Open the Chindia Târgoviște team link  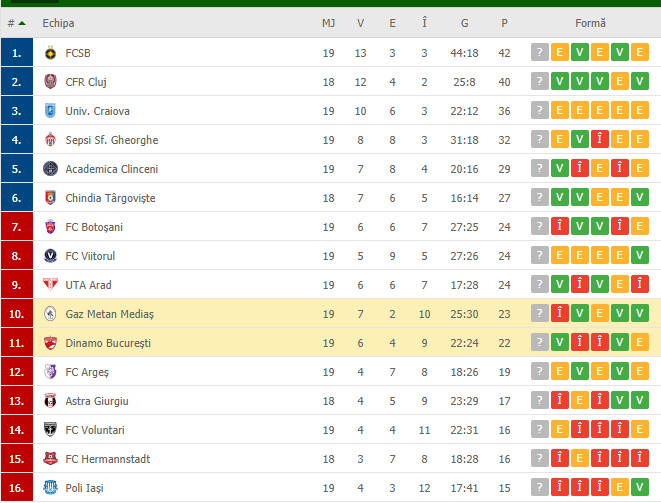pyautogui.click(x=110, y=198)
